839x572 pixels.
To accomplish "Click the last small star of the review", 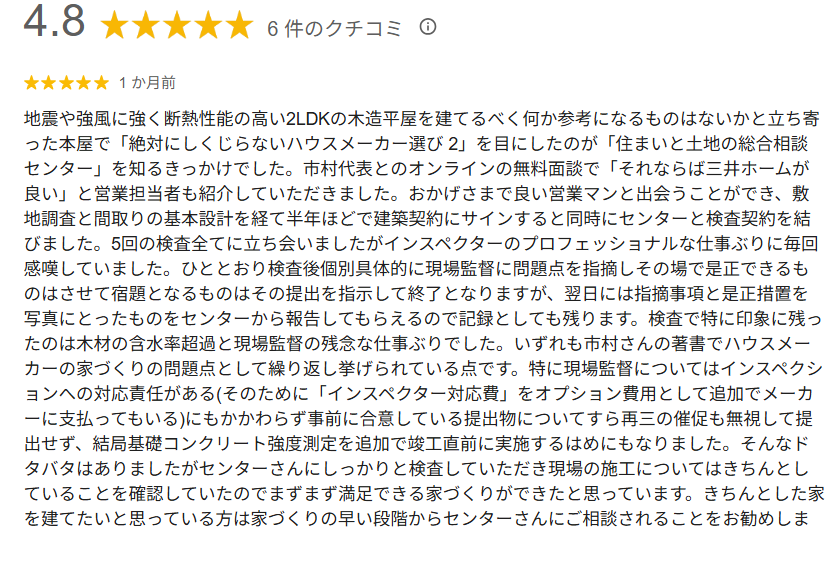I will 100,82.
